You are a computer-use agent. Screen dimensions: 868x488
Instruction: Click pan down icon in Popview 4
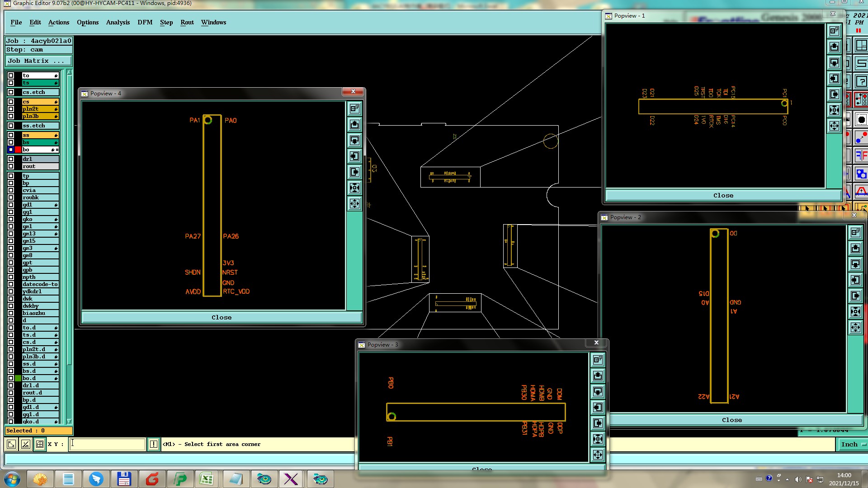(x=354, y=140)
